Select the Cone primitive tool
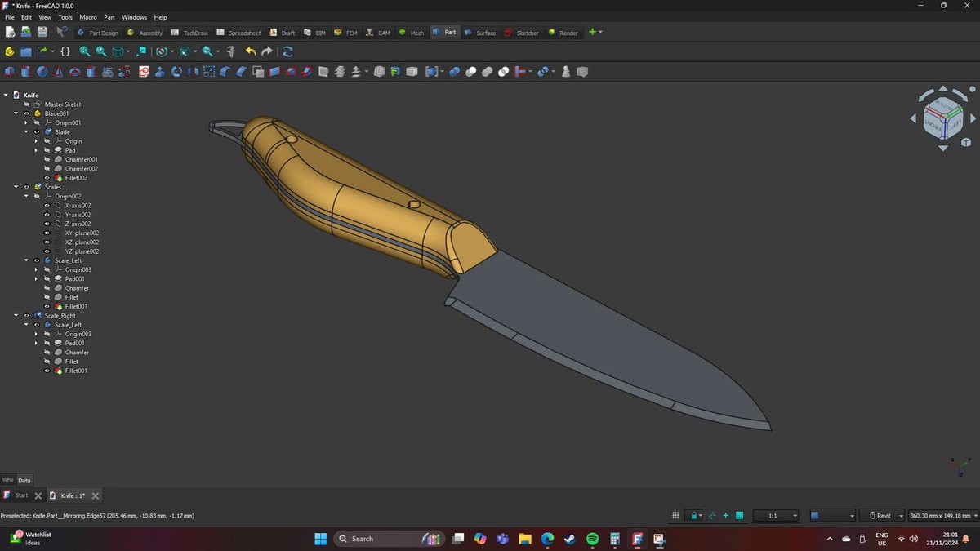 tap(58, 72)
